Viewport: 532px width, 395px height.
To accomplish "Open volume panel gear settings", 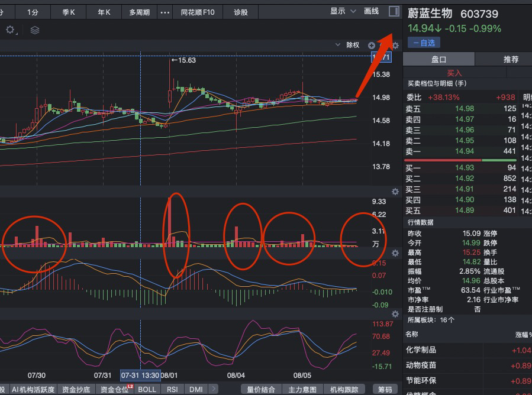I will coord(395,192).
